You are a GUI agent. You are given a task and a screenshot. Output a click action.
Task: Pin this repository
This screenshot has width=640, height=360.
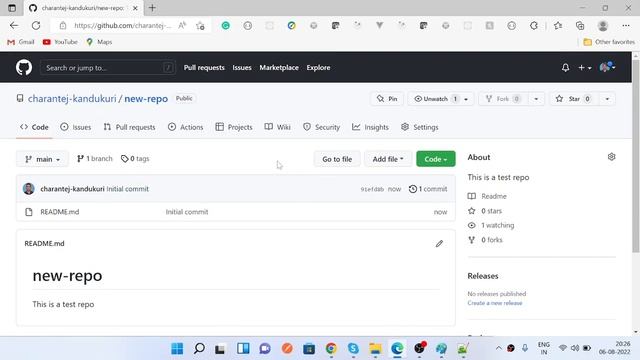tap(387, 99)
